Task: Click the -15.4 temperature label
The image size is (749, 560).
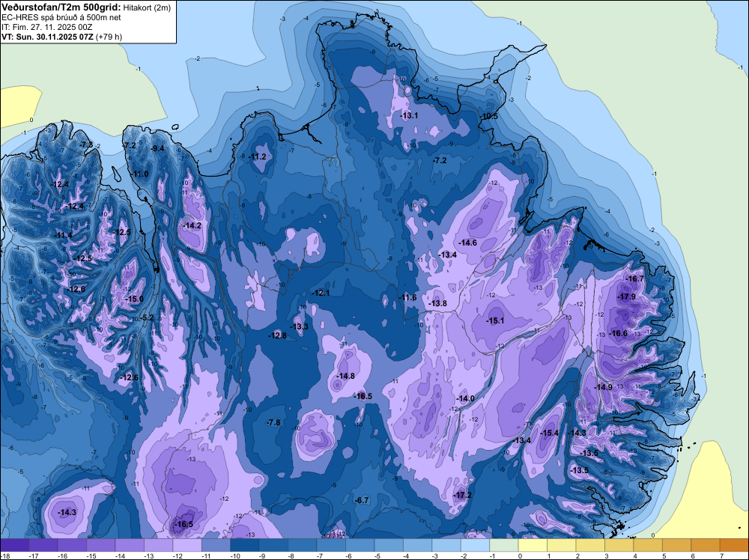Action: tap(549, 433)
